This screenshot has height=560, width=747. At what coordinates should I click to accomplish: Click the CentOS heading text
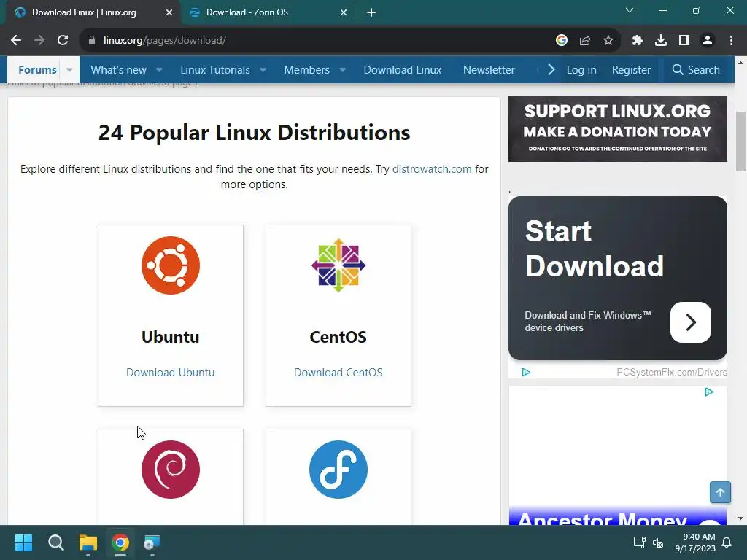tap(338, 337)
